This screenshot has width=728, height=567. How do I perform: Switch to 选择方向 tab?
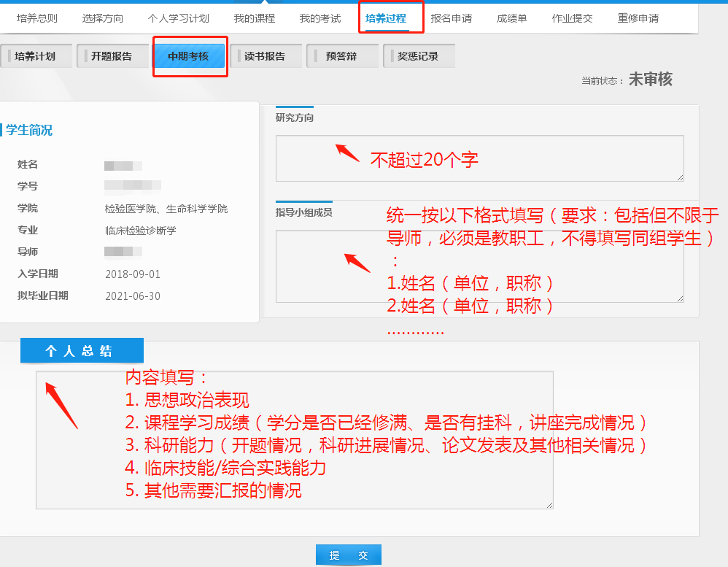pyautogui.click(x=103, y=18)
